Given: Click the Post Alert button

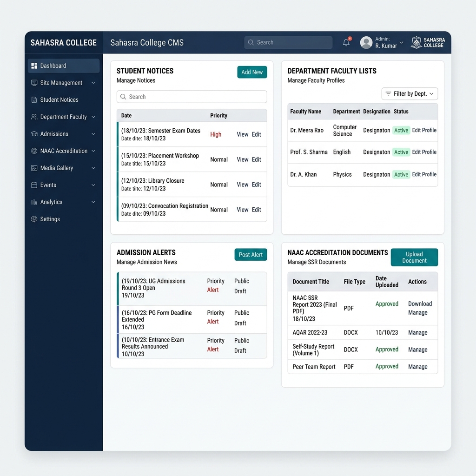Looking at the screenshot, I should (x=251, y=254).
